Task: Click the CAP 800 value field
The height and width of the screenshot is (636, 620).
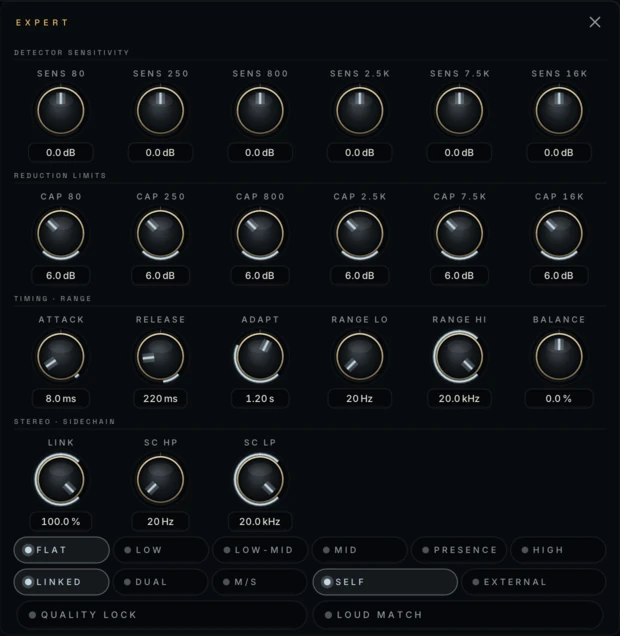Action: click(260, 275)
